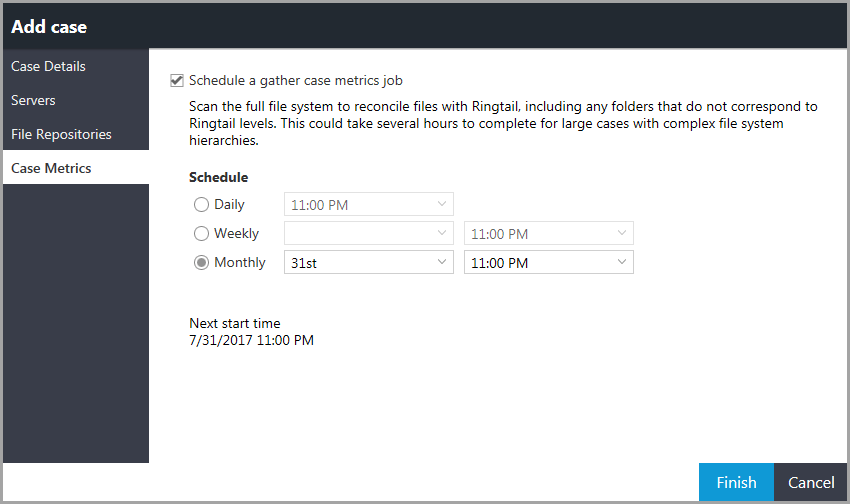
Task: Click the Next start time label
Action: (x=235, y=324)
